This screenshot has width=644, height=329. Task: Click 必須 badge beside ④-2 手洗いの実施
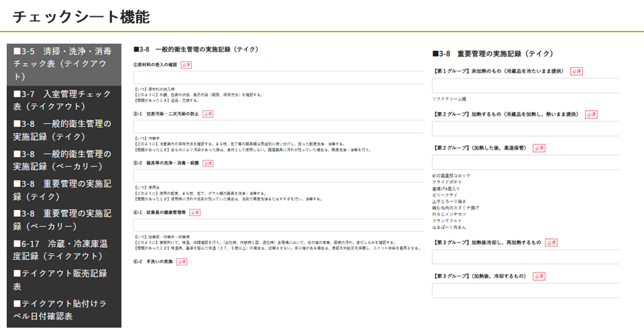182,262
